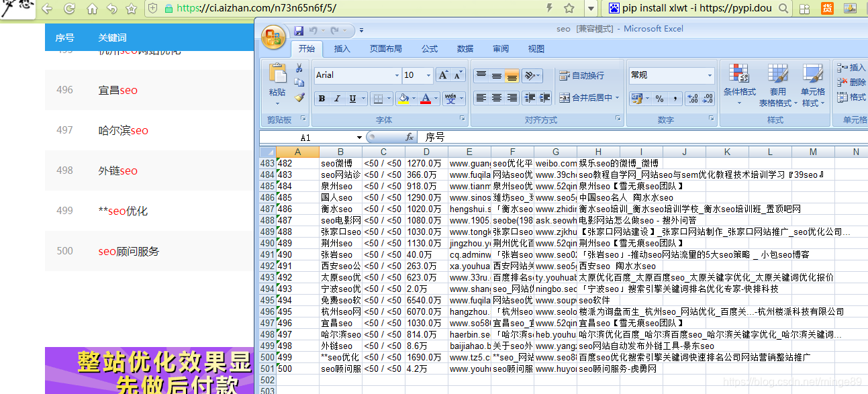
Task: Cut the selection with scissors icon
Action: 299,68
